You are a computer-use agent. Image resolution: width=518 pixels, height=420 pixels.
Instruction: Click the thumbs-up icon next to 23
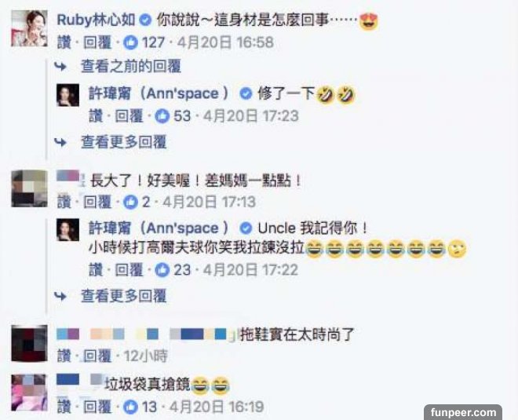162,270
